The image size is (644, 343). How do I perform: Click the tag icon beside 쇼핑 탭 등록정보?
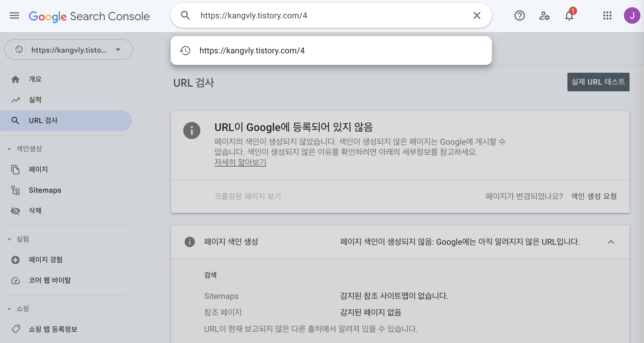(16, 329)
